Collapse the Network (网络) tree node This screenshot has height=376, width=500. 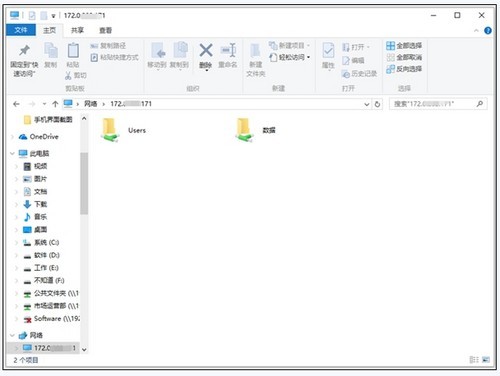point(12,335)
